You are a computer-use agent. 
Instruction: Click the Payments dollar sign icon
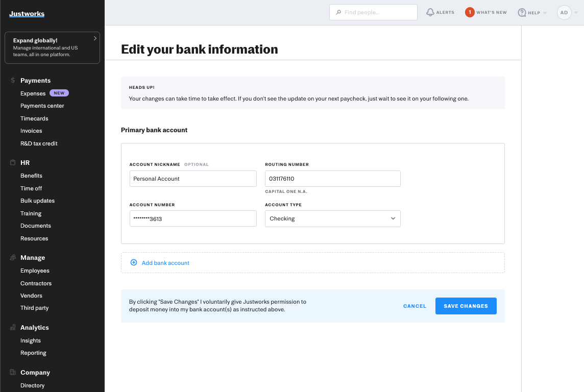coord(13,81)
